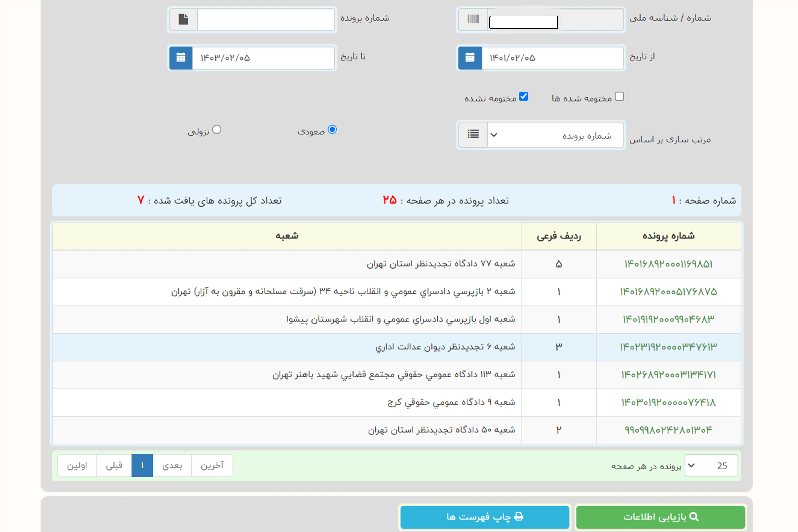798x532 pixels.
Task: Go to آخرین page
Action: (212, 465)
